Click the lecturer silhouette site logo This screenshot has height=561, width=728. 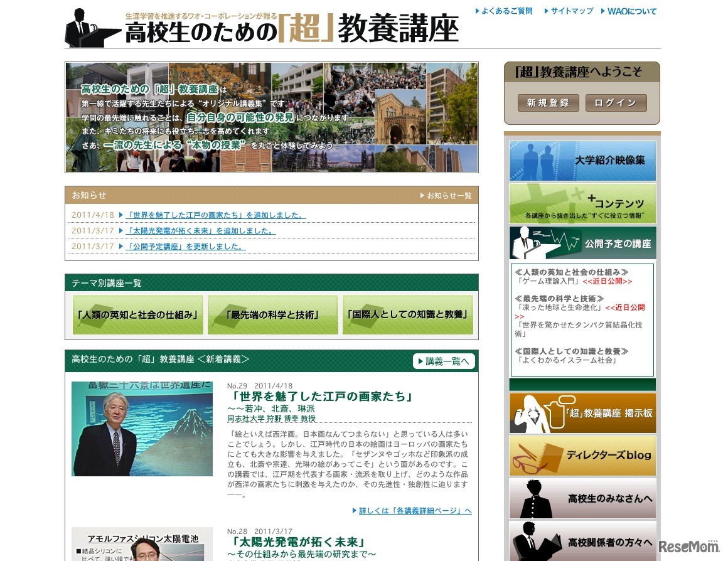pos(86,26)
